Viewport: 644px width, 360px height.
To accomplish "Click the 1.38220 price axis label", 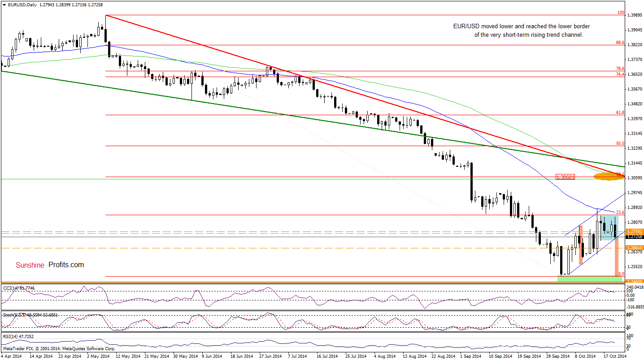I will point(635,45).
